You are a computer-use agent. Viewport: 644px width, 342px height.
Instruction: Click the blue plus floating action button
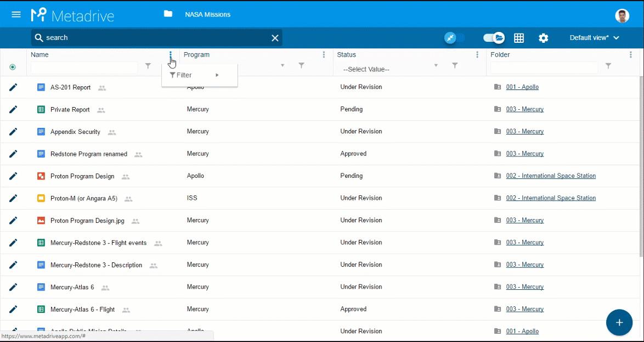coord(619,323)
